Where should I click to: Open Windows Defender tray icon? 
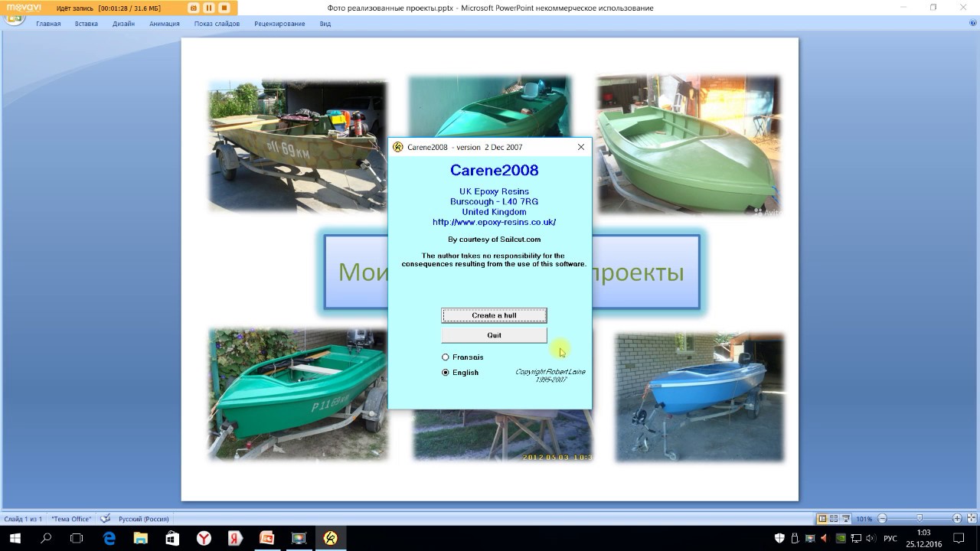pyautogui.click(x=779, y=538)
